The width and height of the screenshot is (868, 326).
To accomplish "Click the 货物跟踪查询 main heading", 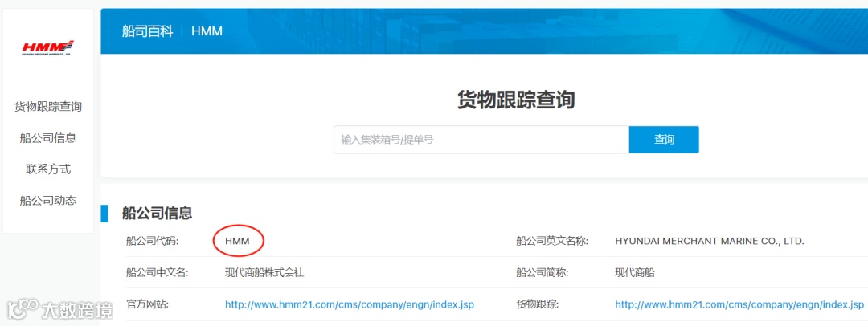I will click(x=516, y=100).
